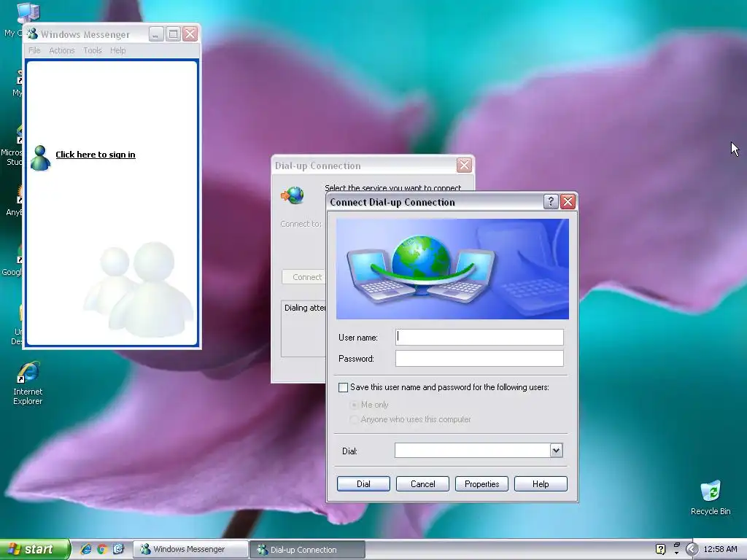Open the Actions menu in Windows Messenger

pyautogui.click(x=62, y=50)
